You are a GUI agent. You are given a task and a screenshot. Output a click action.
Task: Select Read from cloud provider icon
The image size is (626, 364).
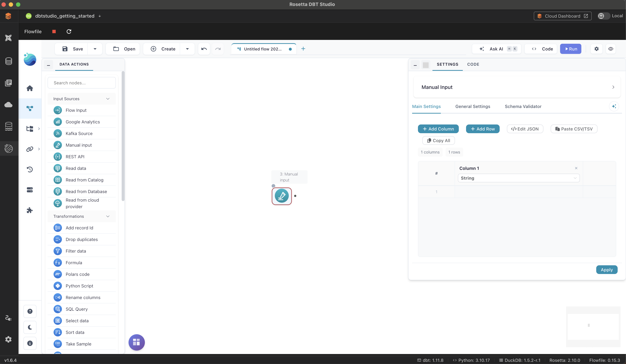[58, 203]
